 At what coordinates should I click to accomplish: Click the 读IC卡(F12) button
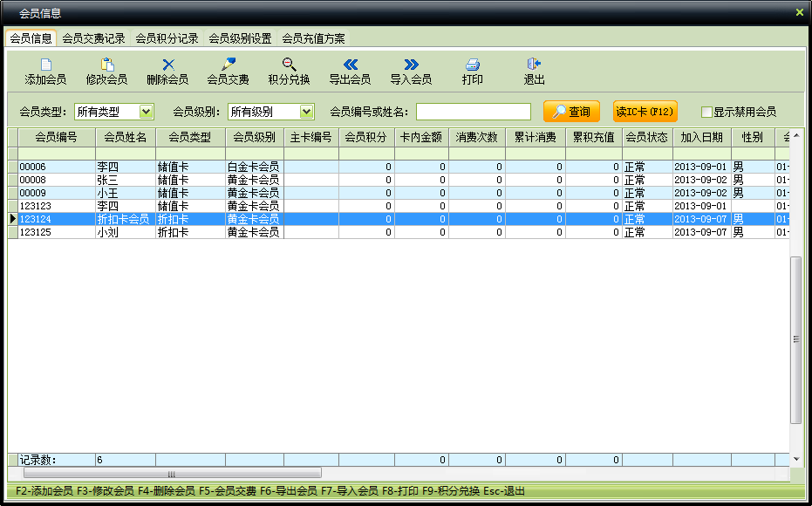point(645,112)
